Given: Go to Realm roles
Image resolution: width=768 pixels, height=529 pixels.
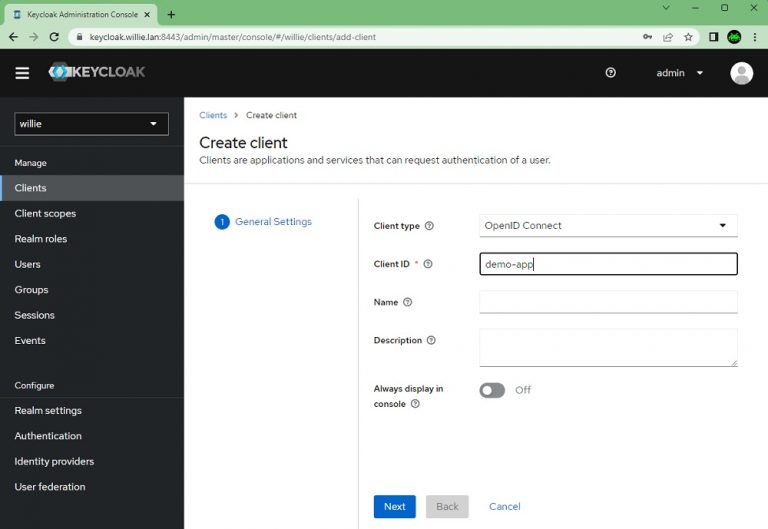Looking at the screenshot, I should pyautogui.click(x=92, y=239).
